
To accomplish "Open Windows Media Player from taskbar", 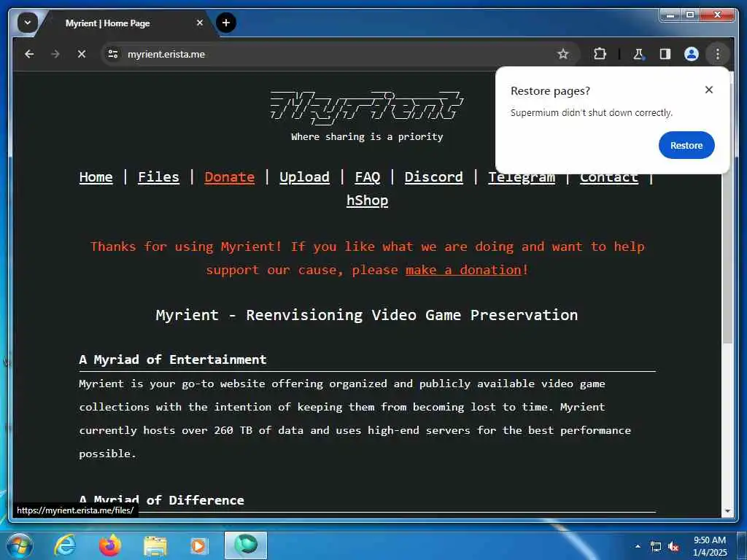I will (x=198, y=545).
